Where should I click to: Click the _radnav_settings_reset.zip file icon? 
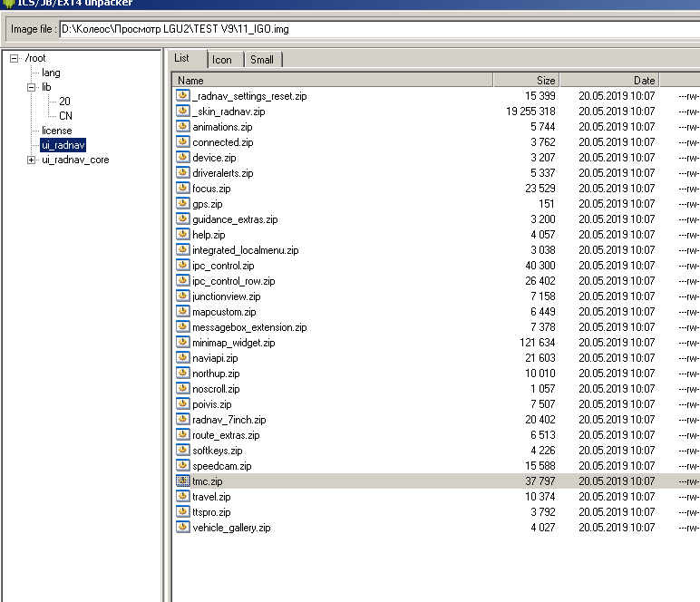click(182, 95)
